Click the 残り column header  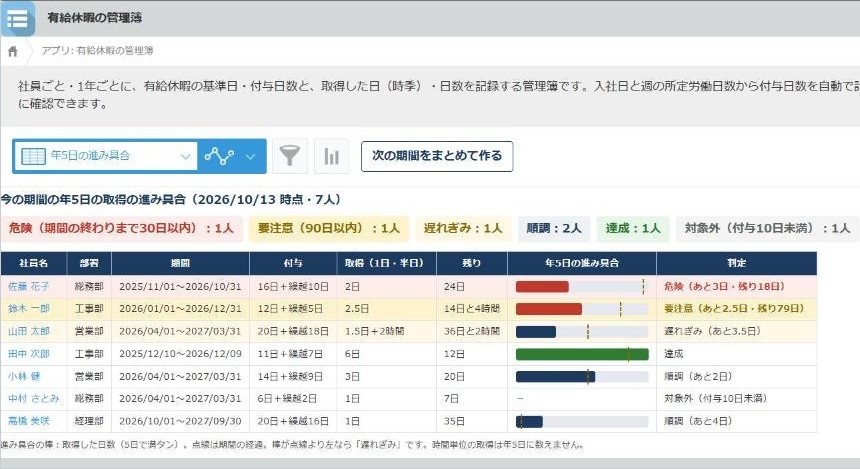coord(472,263)
